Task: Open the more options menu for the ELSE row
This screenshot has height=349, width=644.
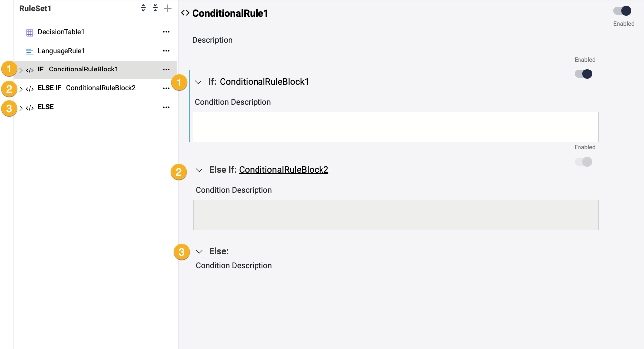Action: point(166,107)
